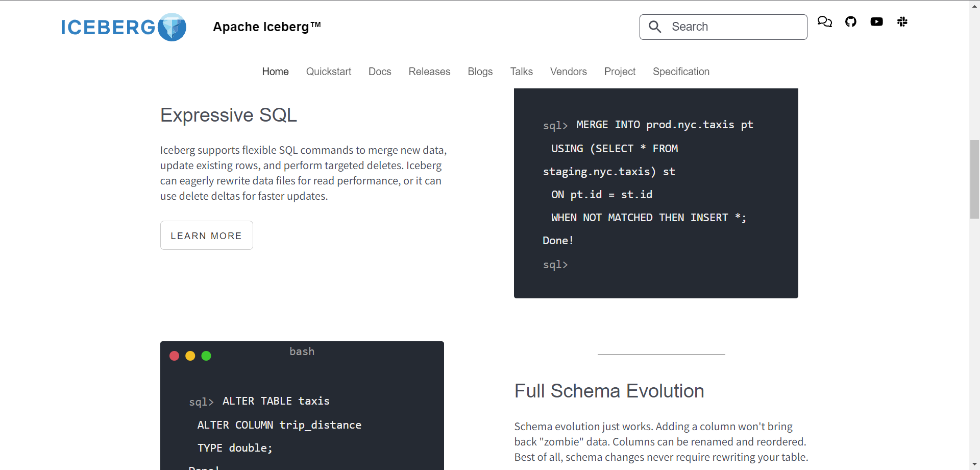Click the yellow dot in bash window

point(190,356)
